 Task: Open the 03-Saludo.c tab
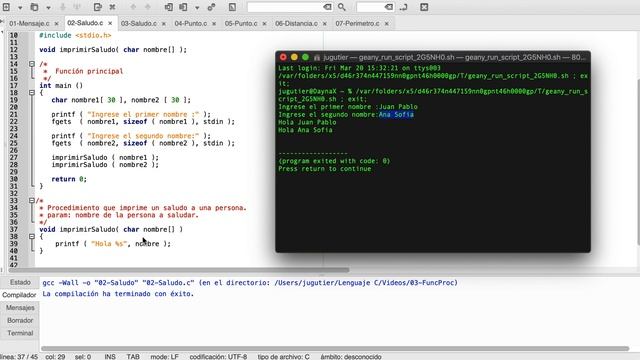click(139, 24)
